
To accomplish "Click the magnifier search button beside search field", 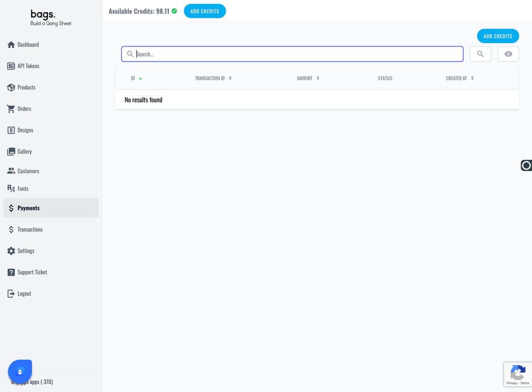I will [480, 54].
